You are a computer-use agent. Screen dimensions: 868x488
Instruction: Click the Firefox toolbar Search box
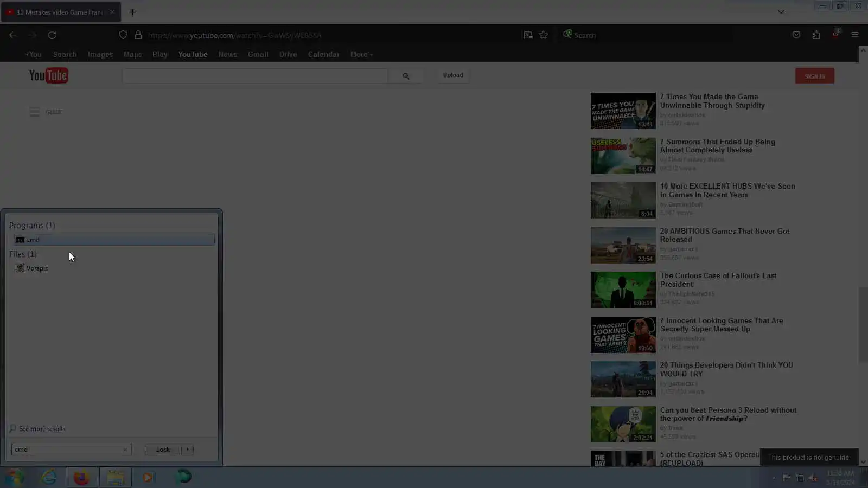(x=646, y=35)
